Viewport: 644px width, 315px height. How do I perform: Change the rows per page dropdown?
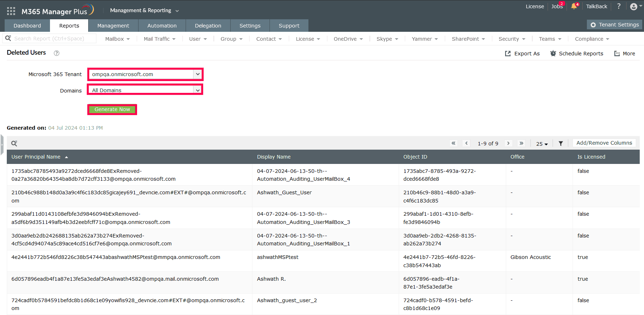542,144
